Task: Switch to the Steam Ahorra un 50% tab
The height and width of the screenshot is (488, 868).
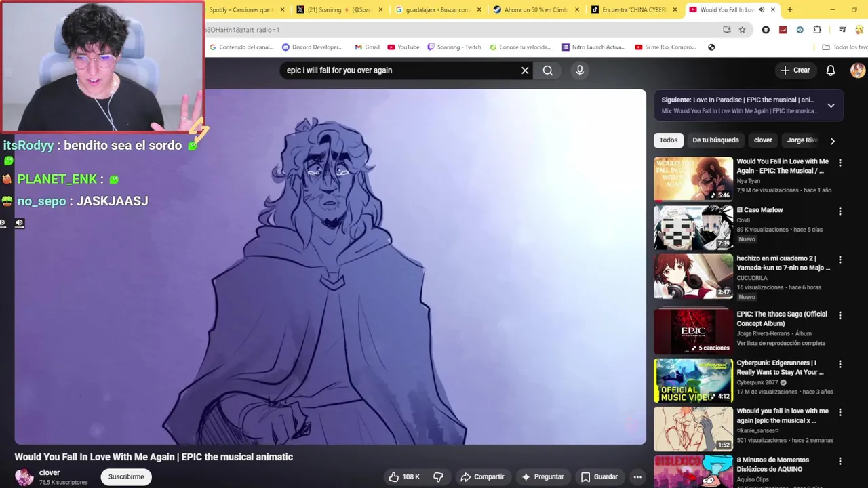Action: [x=536, y=9]
